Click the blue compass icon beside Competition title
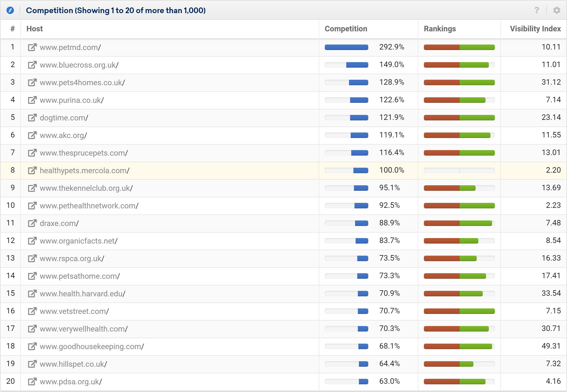The width and height of the screenshot is (567, 392). coord(10,10)
